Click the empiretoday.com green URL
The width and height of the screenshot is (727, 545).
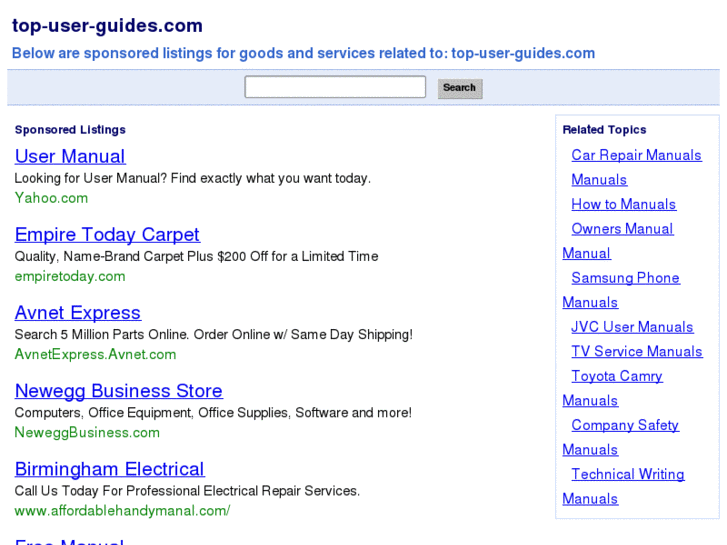70,276
